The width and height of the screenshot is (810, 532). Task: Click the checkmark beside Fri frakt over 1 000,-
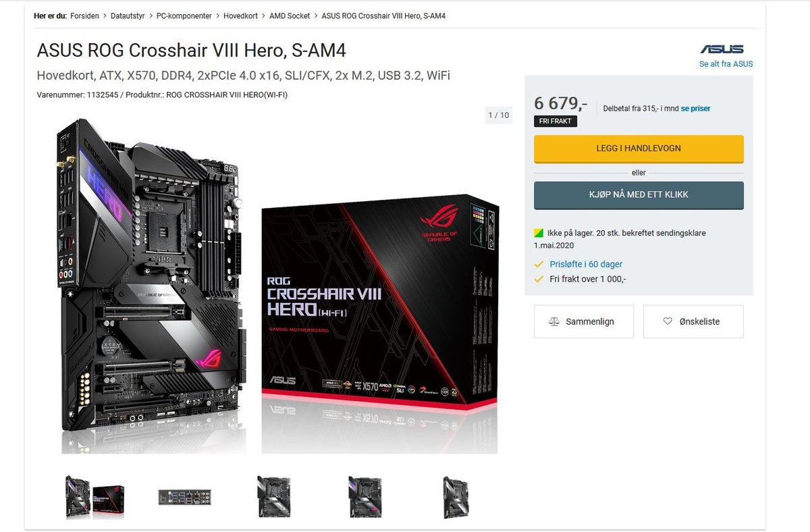coord(539,278)
